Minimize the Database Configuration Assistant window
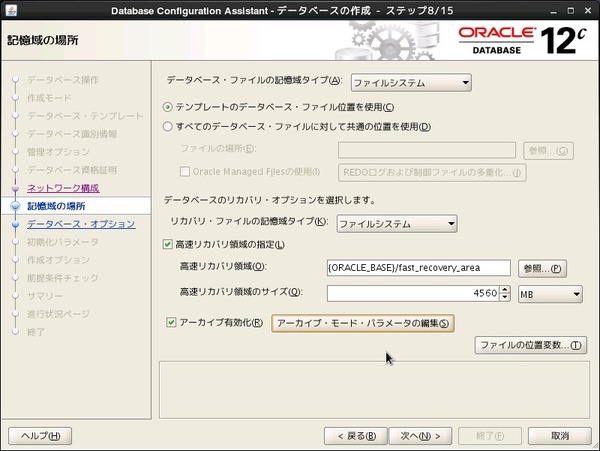Viewport: 600px width, 451px height. 553,11
